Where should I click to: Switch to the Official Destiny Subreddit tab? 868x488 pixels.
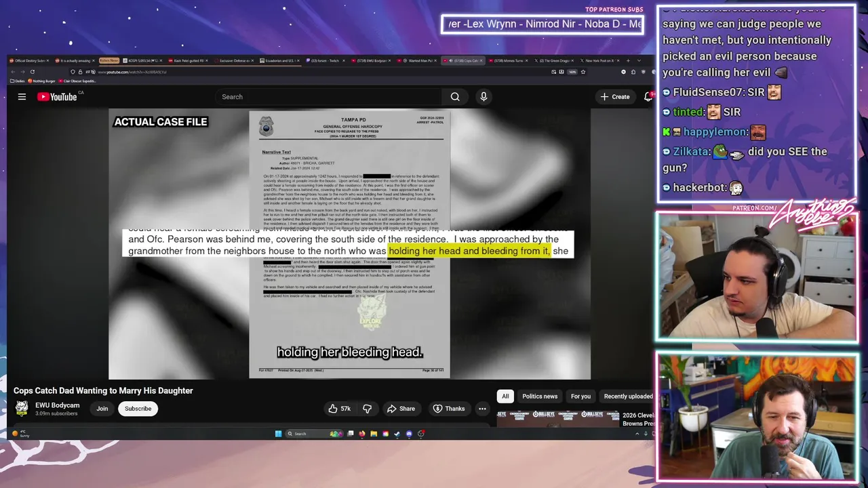[x=28, y=60]
